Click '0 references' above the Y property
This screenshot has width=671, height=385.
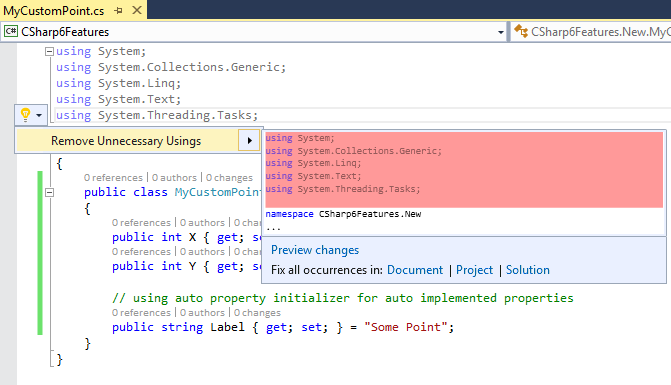pos(141,252)
